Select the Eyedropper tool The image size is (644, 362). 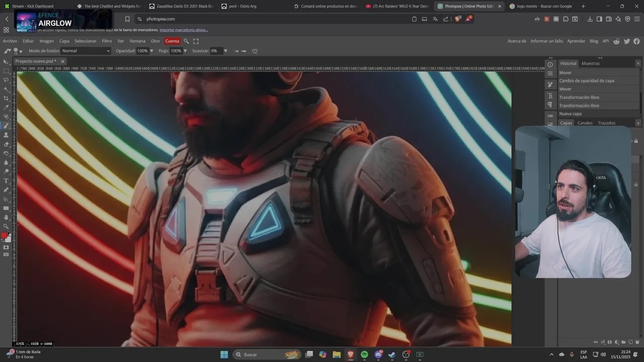pyautogui.click(x=6, y=107)
